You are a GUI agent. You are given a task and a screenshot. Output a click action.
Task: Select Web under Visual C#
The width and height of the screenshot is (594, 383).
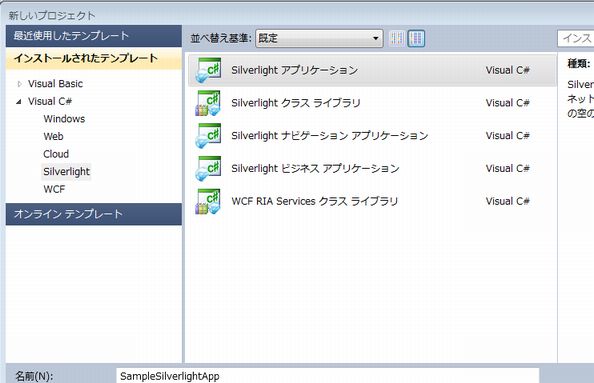pos(53,136)
